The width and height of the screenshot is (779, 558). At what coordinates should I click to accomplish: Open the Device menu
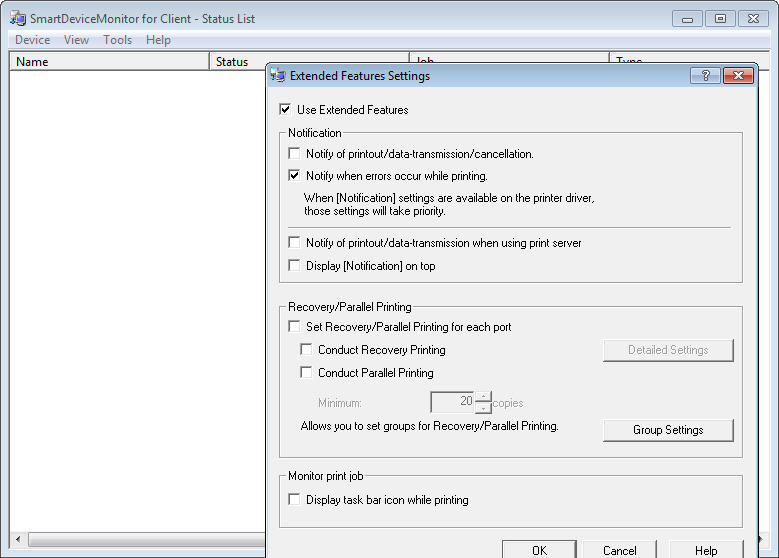[33, 40]
